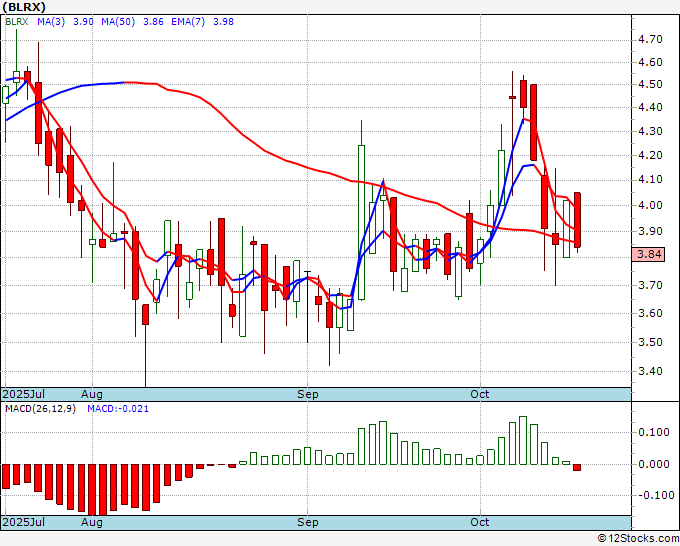
Task: Click the EMA(7) legend label
Action: (188, 21)
